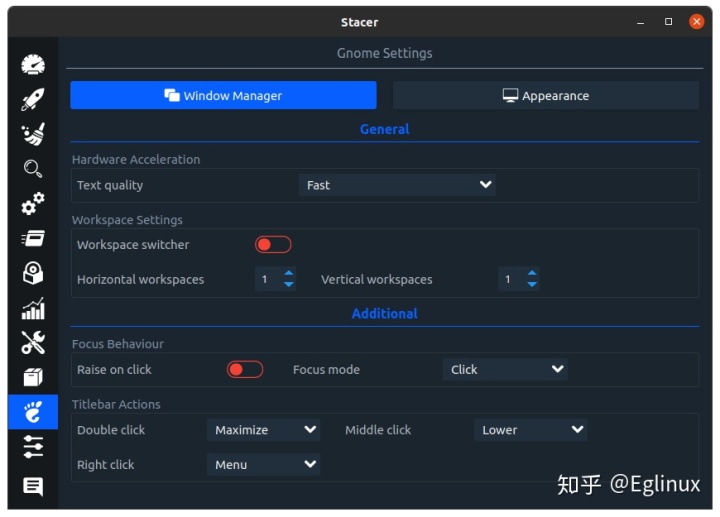Switch to Window Manager tab
This screenshot has width=720, height=517.
(223, 96)
